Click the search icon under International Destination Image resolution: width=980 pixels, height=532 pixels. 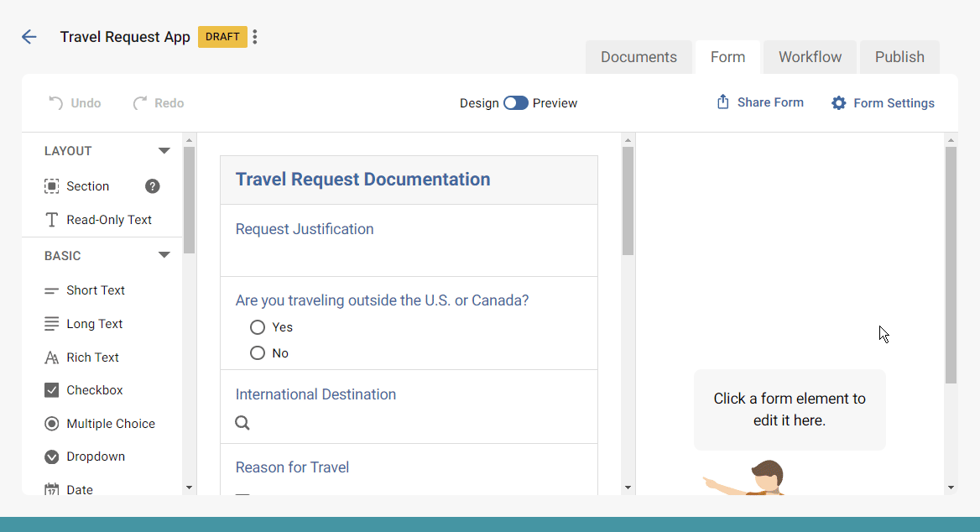242,423
